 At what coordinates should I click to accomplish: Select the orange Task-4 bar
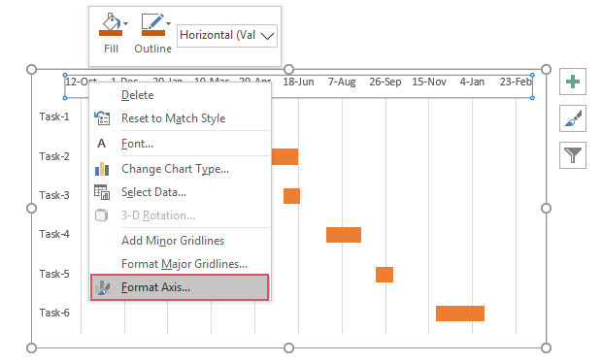344,235
